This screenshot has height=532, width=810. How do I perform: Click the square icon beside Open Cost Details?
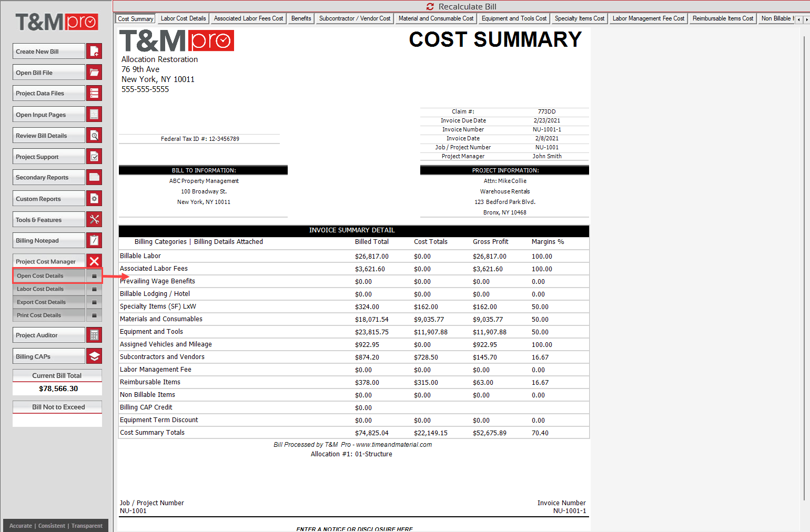pyautogui.click(x=94, y=275)
